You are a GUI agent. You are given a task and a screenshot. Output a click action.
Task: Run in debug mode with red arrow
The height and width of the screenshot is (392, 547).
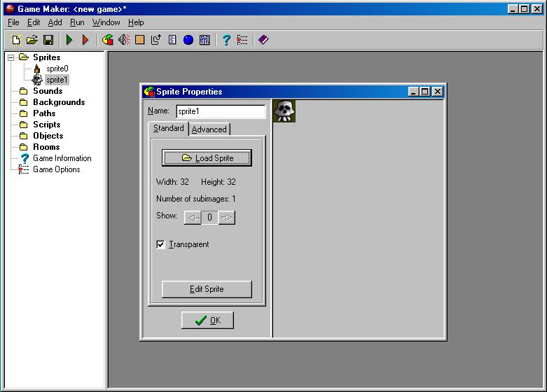point(85,40)
